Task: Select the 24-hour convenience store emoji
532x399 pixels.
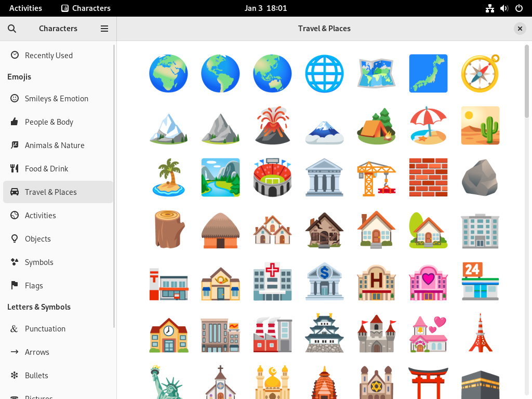Action: (480, 281)
